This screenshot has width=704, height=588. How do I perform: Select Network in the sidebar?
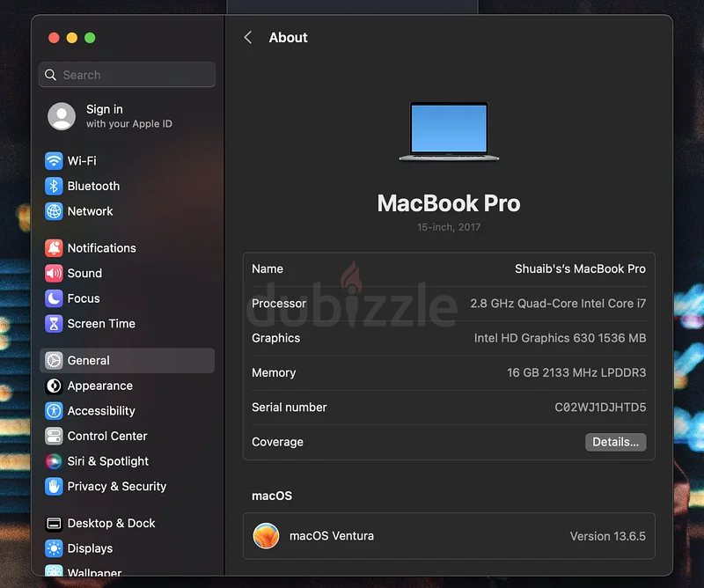tap(90, 211)
